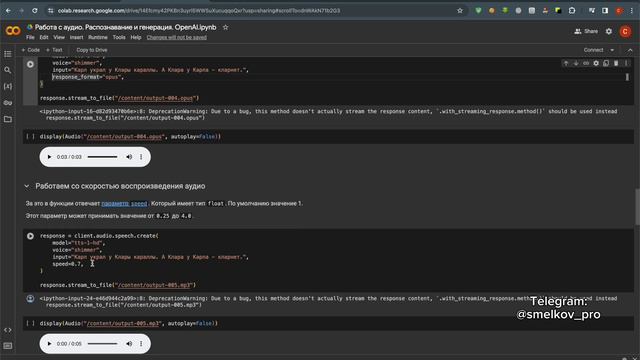The width and height of the screenshot is (640, 360).
Task: Open the File menu
Action: [30, 37]
